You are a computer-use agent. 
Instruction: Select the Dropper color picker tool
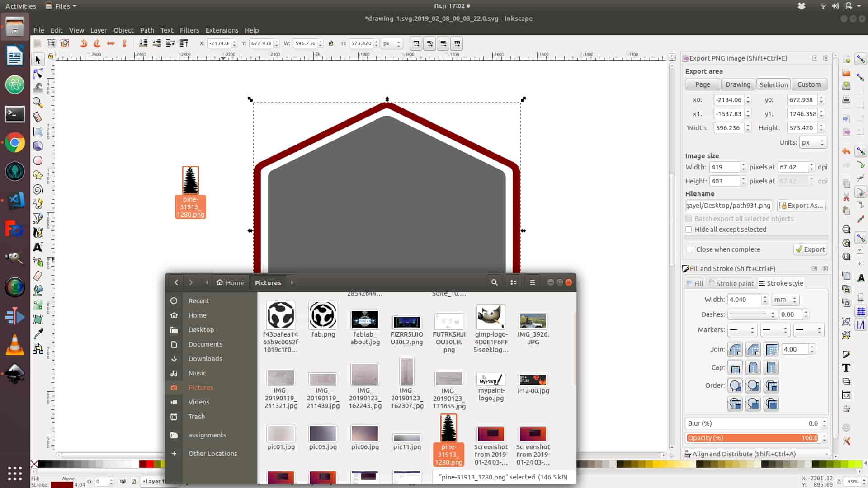[38, 334]
